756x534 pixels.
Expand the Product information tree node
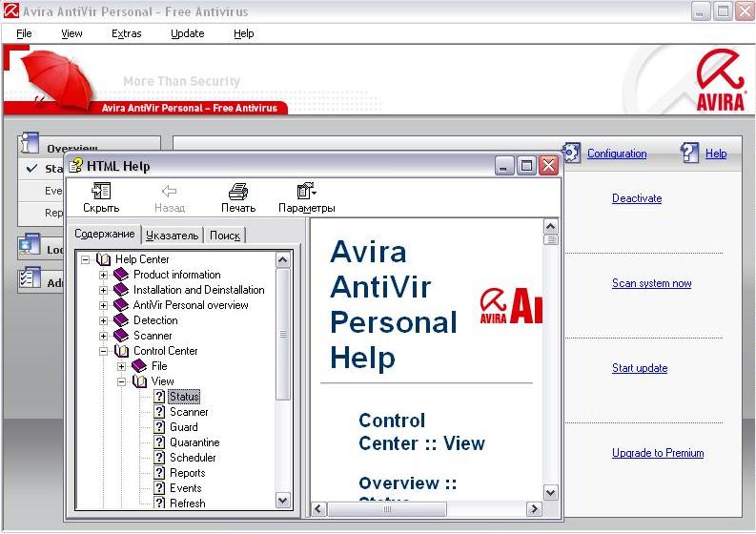pyautogui.click(x=104, y=275)
